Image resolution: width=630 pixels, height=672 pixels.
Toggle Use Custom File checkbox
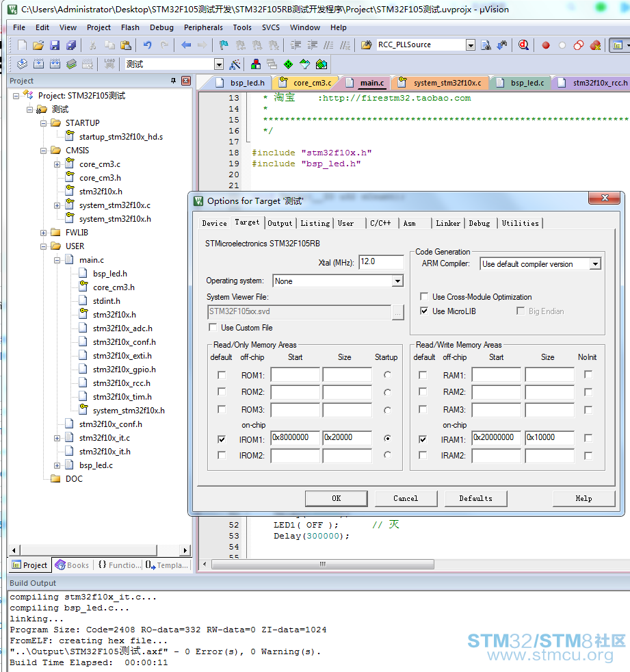[213, 327]
